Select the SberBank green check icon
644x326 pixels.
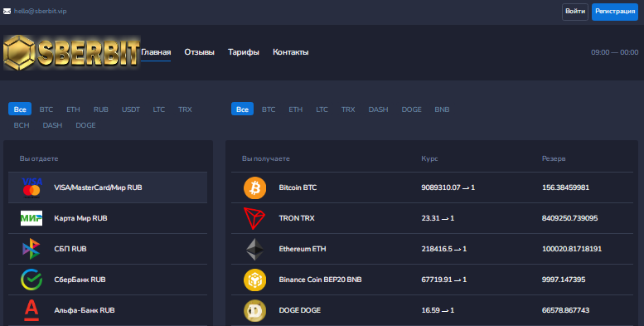pyautogui.click(x=31, y=280)
